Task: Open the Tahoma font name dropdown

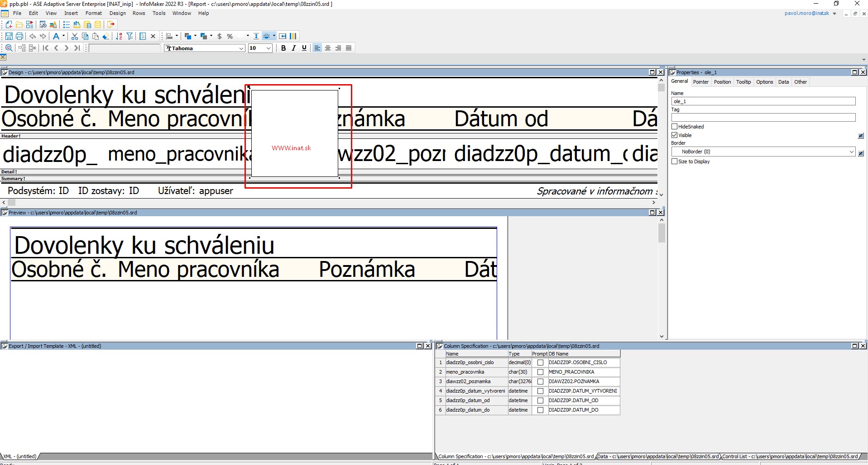Action: 241,48
